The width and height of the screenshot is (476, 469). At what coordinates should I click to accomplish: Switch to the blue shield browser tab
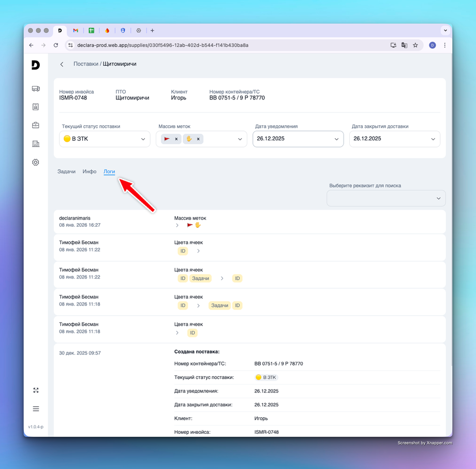pos(123,31)
